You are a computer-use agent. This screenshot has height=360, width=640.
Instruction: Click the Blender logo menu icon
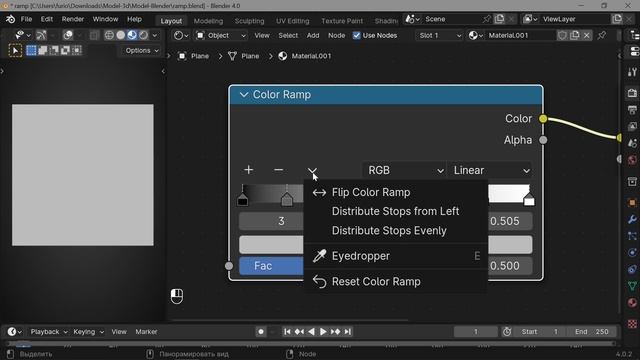pyautogui.click(x=10, y=19)
